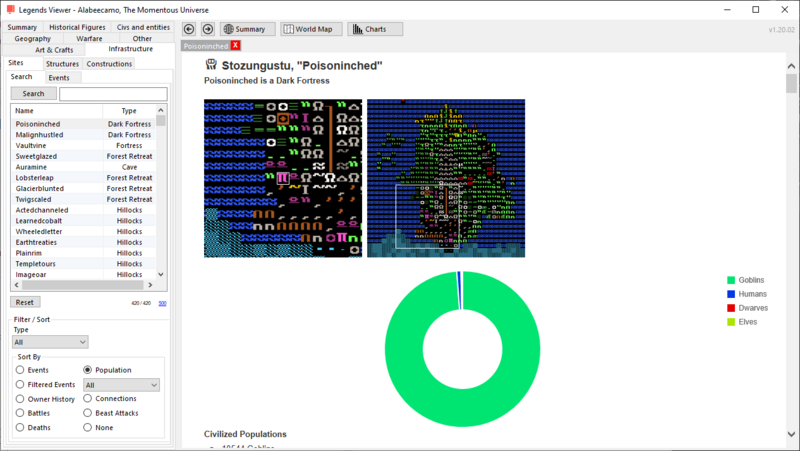Click the site close-up map thumbnail
This screenshot has height=451, width=800.
[283, 178]
